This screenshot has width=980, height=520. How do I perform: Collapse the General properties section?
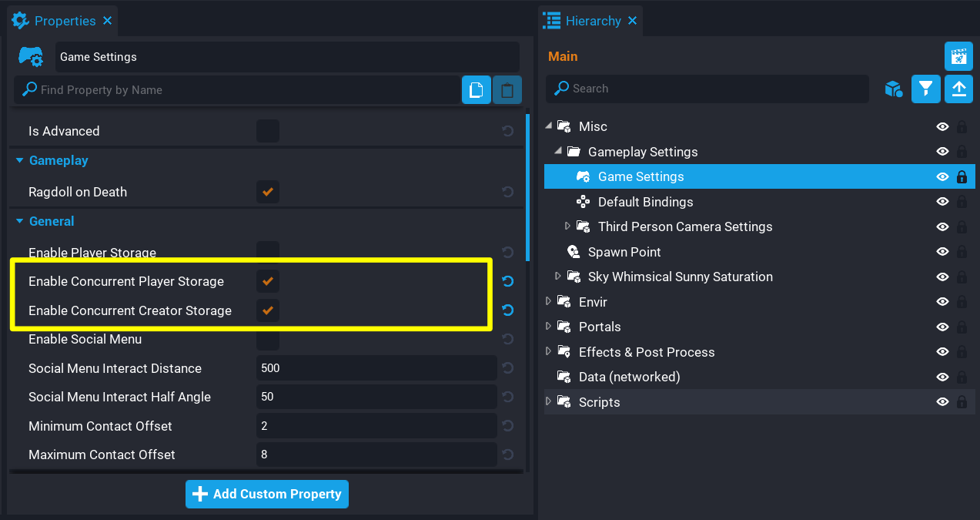click(20, 222)
